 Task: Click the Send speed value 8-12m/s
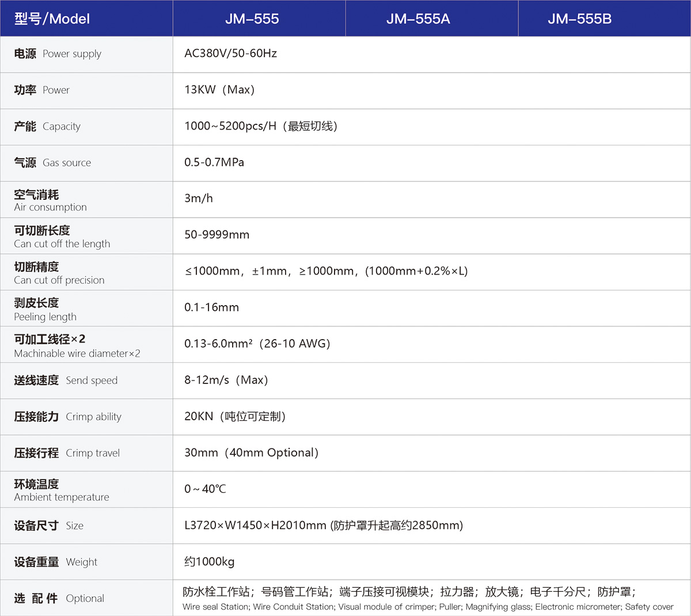pyautogui.click(x=226, y=380)
